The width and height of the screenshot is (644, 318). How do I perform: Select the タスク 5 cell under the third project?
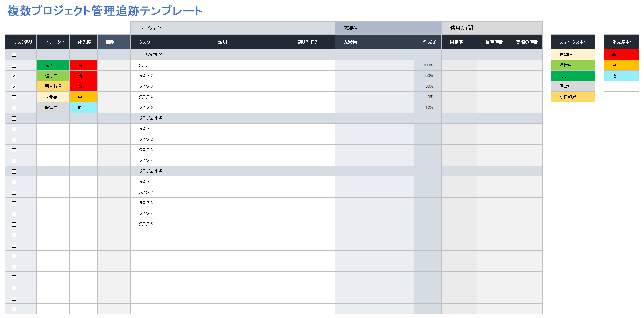pos(170,224)
